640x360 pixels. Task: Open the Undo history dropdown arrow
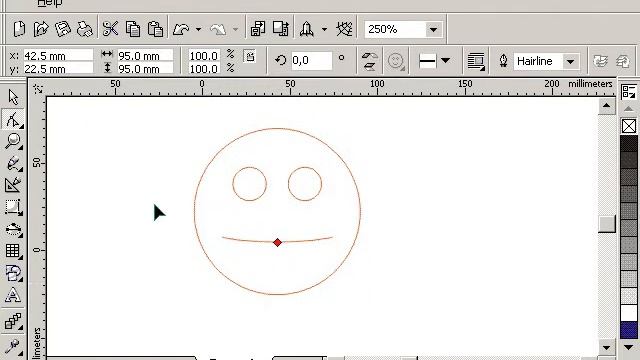(x=198, y=29)
